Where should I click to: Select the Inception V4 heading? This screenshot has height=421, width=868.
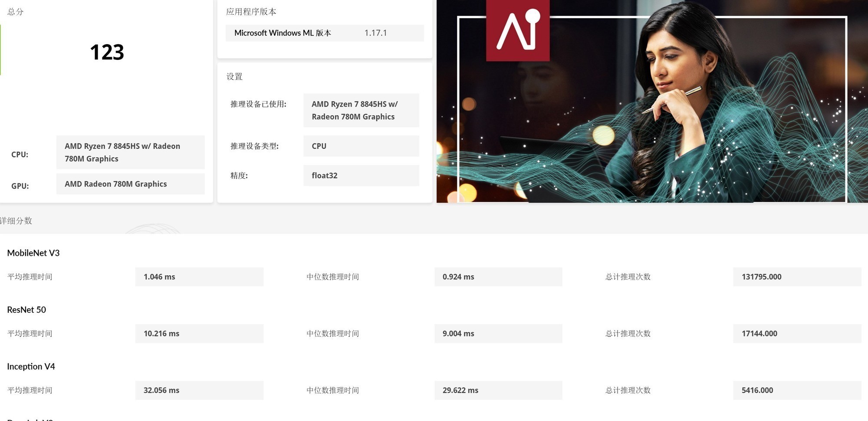[x=31, y=366]
